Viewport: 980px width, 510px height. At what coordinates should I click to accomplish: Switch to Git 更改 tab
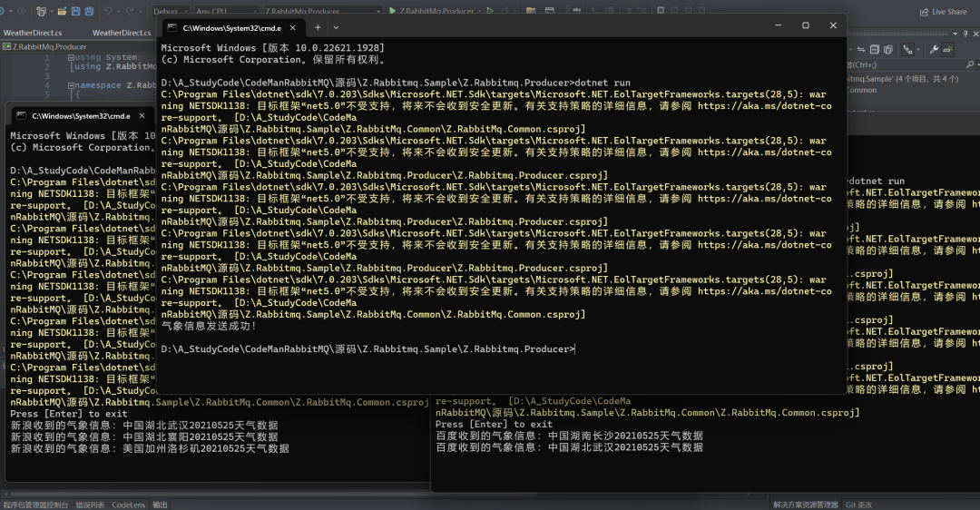858,505
